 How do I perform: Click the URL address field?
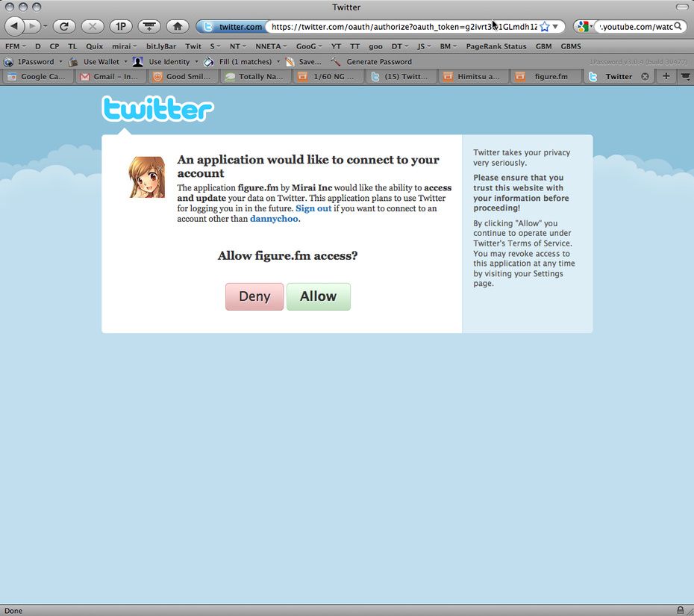[x=404, y=27]
